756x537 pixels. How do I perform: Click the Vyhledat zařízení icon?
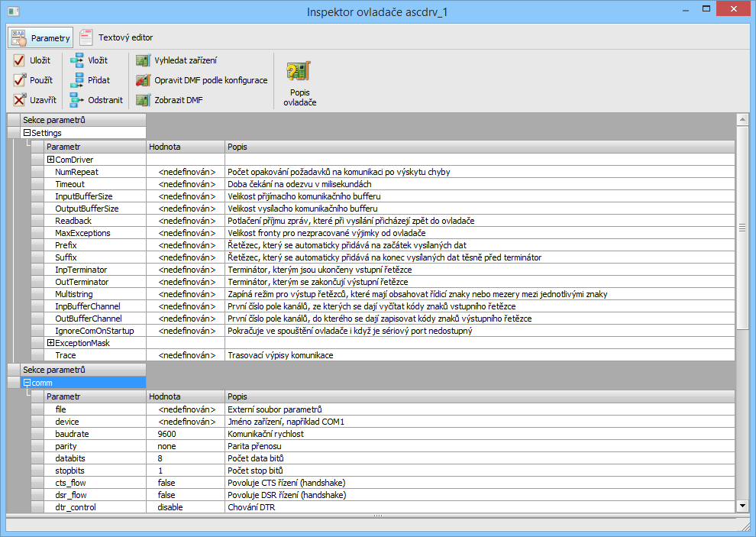click(143, 60)
